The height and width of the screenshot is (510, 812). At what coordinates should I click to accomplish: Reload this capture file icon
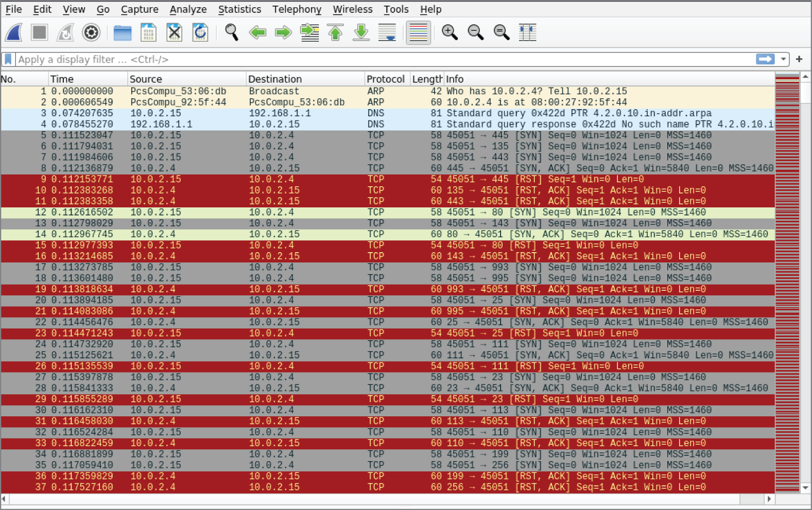click(200, 32)
